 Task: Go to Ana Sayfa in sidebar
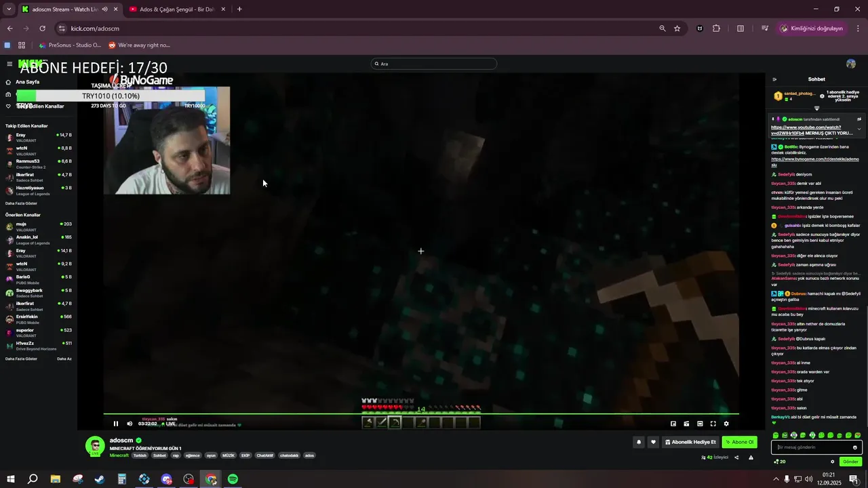27,82
